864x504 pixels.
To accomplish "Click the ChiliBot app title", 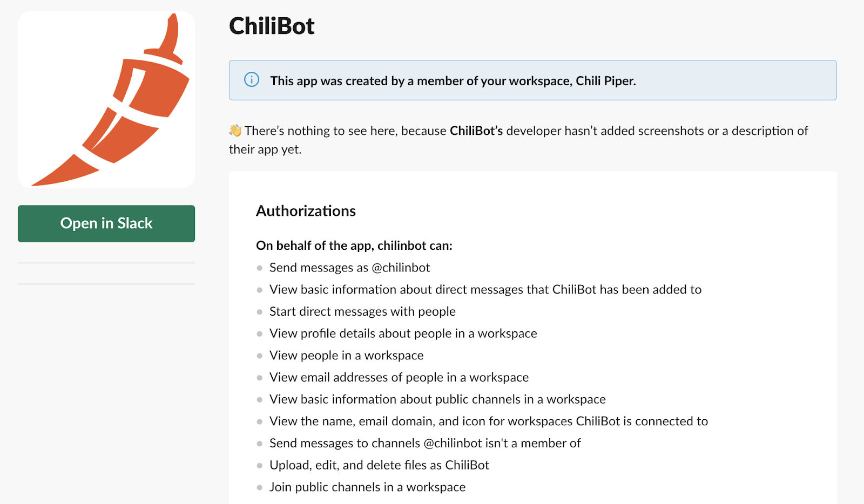I will (272, 26).
